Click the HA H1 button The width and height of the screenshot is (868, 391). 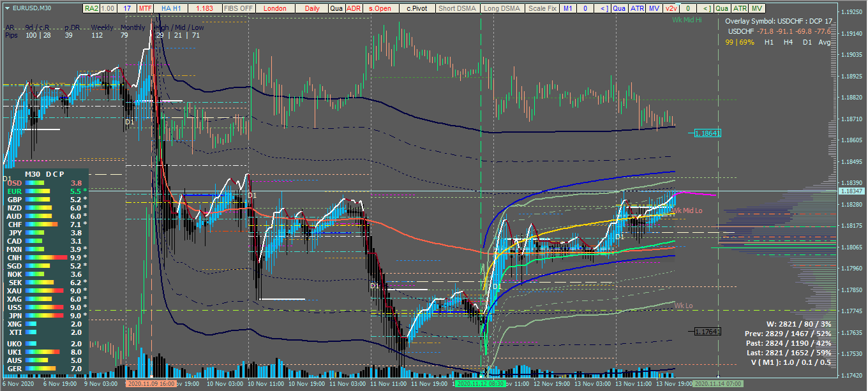coord(171,8)
